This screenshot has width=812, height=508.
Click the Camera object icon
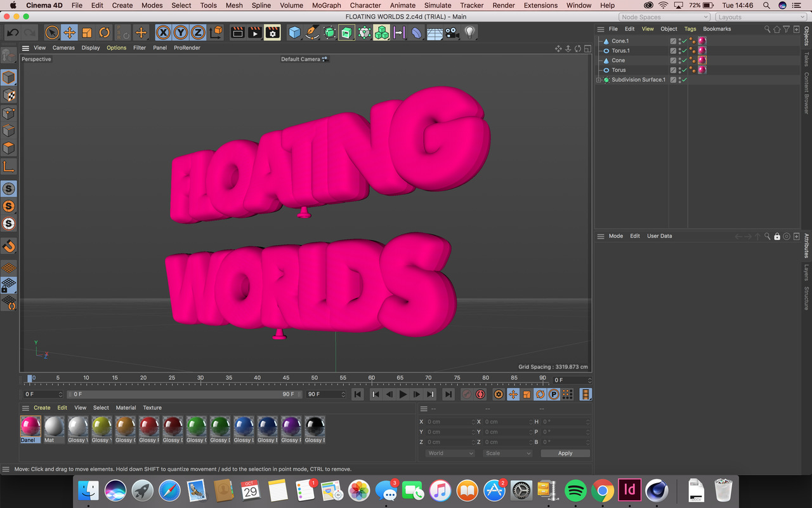pyautogui.click(x=452, y=32)
